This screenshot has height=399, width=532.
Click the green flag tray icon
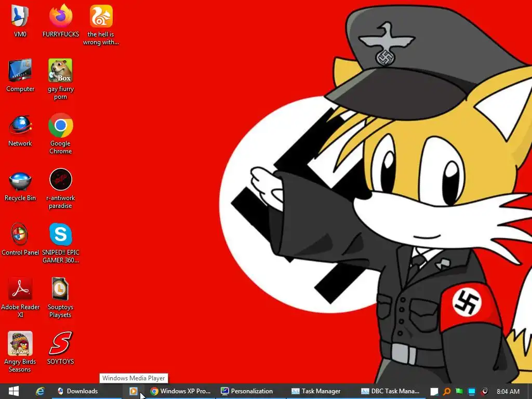pyautogui.click(x=459, y=392)
